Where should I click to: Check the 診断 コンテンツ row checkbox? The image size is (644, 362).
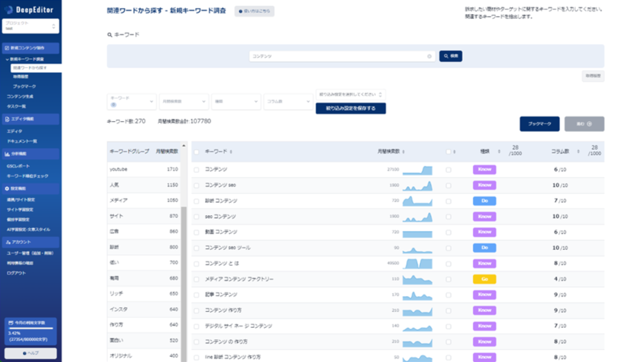(x=197, y=201)
